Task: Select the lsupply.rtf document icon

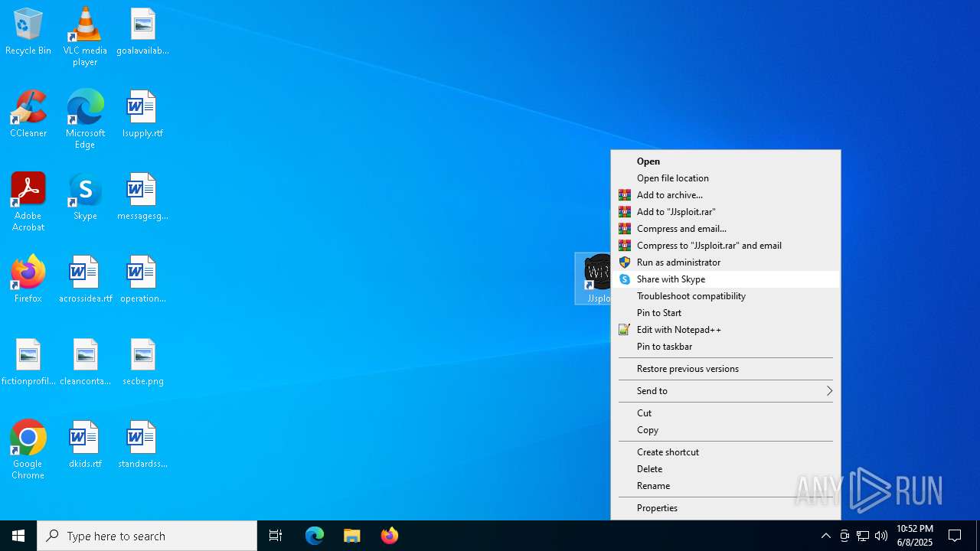Action: coord(142,115)
